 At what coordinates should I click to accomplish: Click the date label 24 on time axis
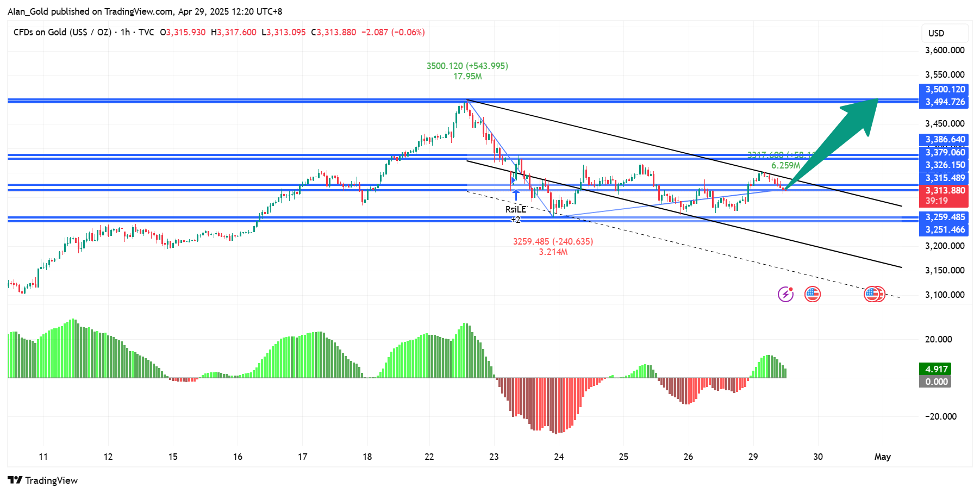point(559,457)
